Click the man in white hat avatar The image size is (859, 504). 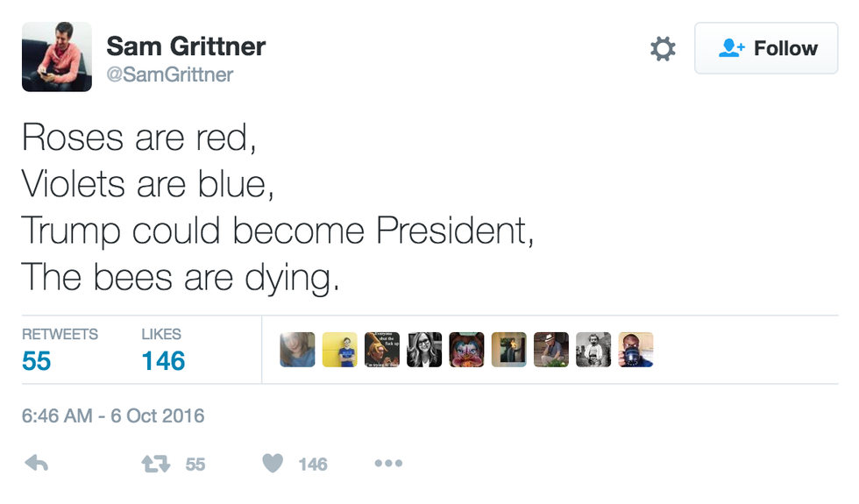[551, 350]
